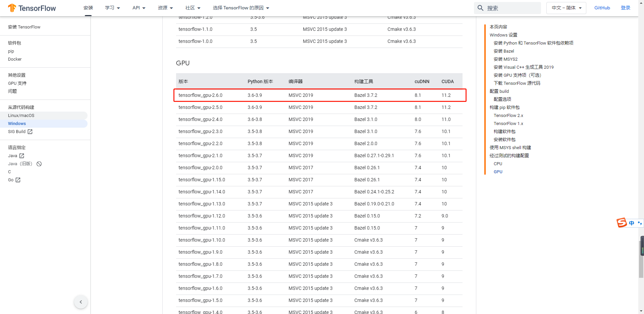
Task: Open the 社区 dropdown
Action: pos(193,8)
